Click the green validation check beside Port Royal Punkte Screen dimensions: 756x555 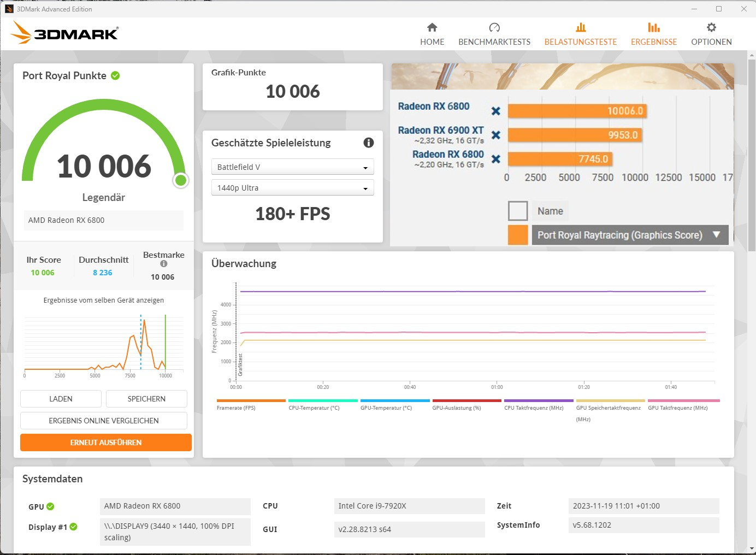[115, 75]
